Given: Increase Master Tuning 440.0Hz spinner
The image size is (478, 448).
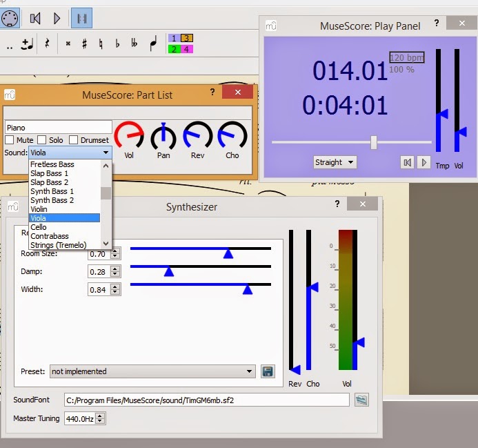Looking at the screenshot, I should tap(100, 416).
